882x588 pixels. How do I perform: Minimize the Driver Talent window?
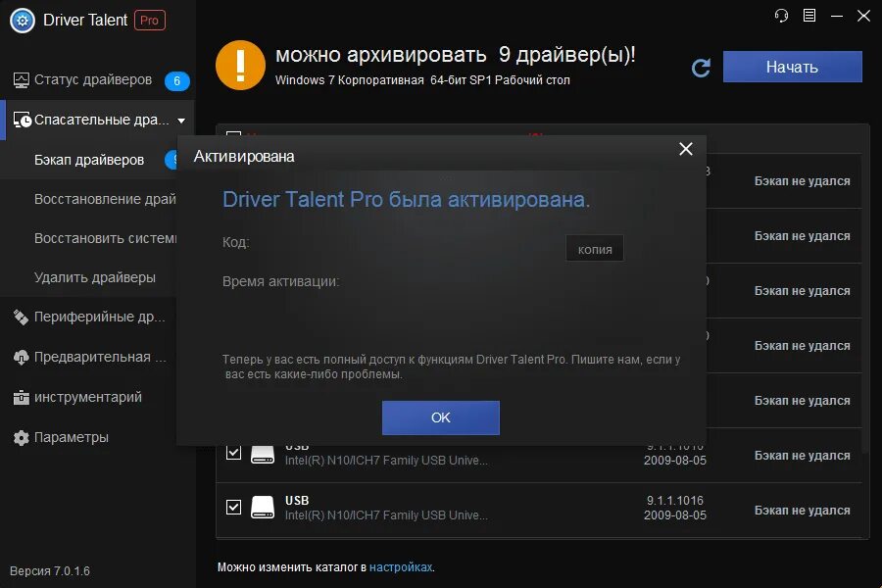(837, 16)
